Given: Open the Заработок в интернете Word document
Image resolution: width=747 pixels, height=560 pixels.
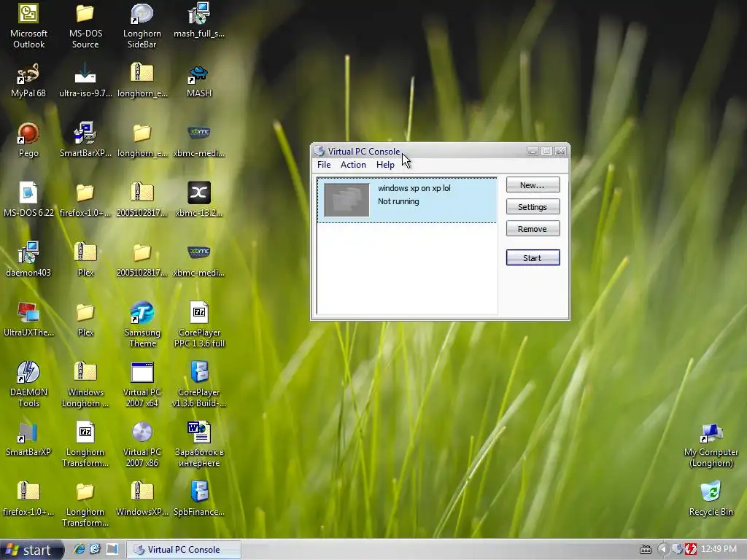Looking at the screenshot, I should [x=198, y=444].
